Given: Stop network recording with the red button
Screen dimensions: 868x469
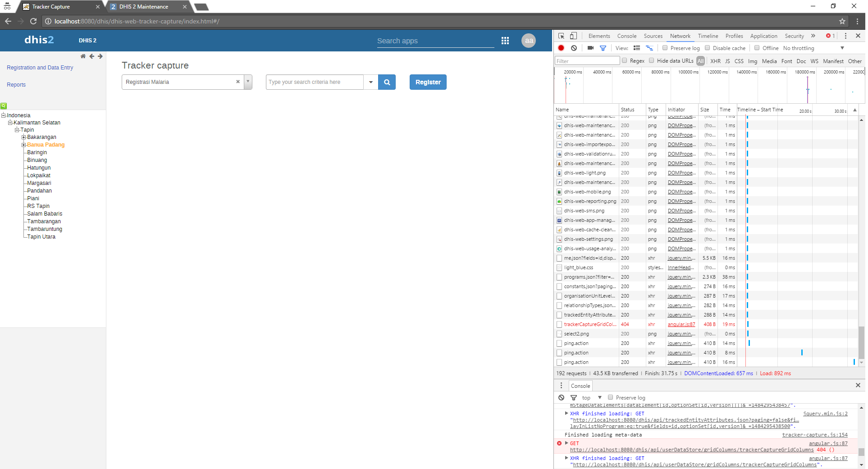Looking at the screenshot, I should pyautogui.click(x=561, y=48).
